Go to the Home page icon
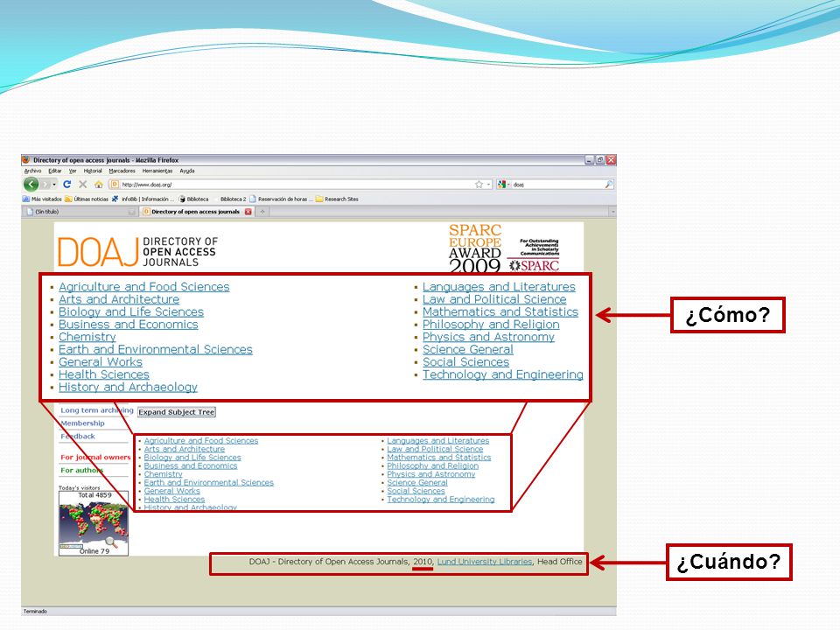Image resolution: width=840 pixels, height=630 pixels. pos(99,185)
